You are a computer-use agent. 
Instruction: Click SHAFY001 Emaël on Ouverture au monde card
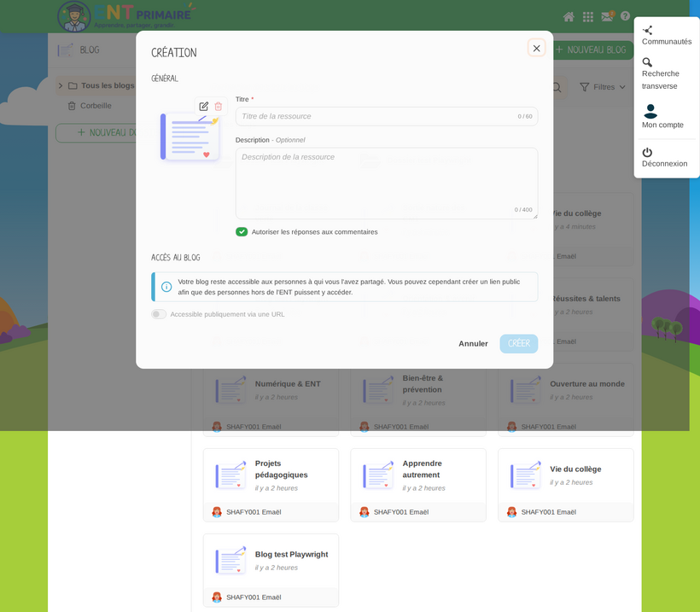[548, 427]
